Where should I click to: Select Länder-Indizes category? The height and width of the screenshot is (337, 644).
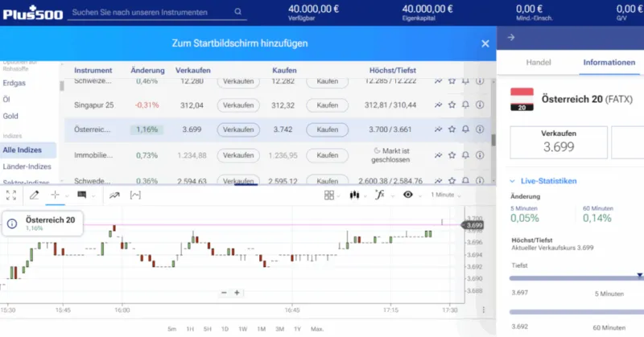(27, 166)
